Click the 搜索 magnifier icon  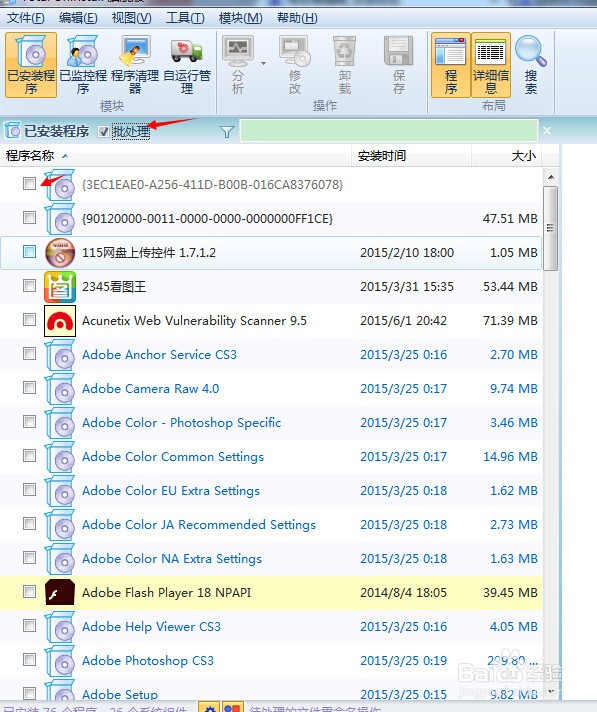click(x=531, y=65)
